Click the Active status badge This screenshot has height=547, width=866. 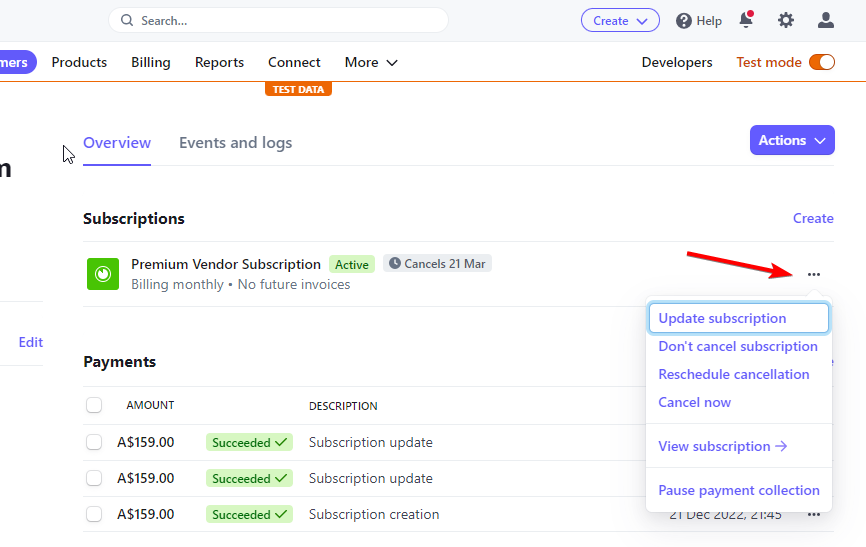click(x=352, y=264)
